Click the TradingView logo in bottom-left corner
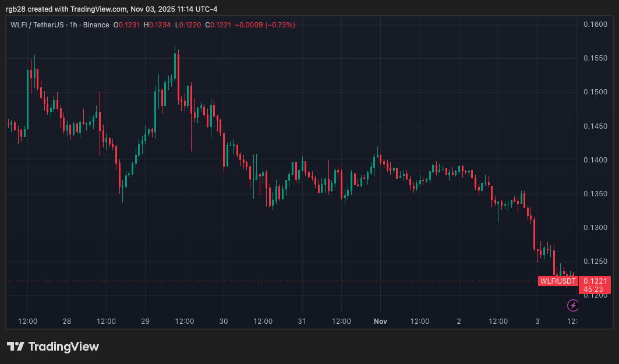The height and width of the screenshot is (364, 619). tap(53, 347)
